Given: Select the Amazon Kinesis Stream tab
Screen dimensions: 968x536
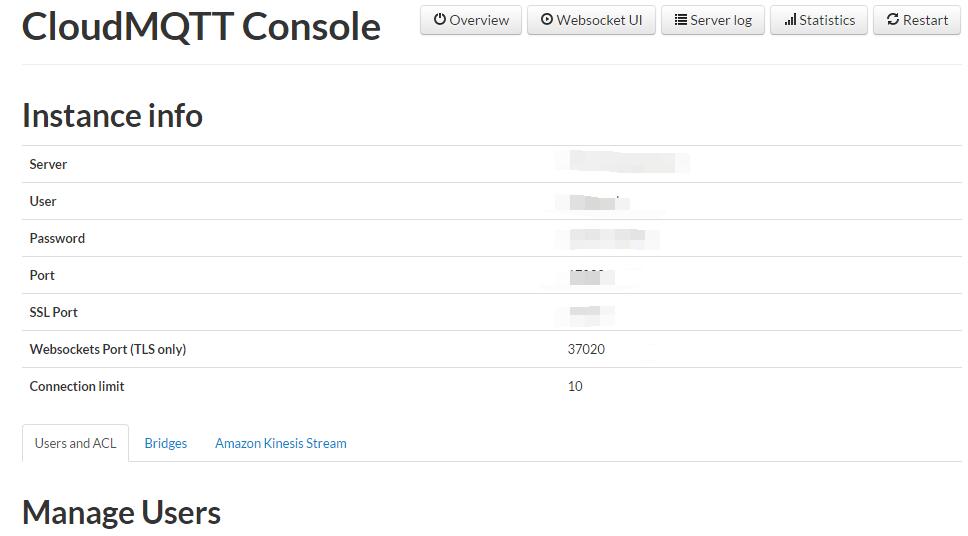Looking at the screenshot, I should (281, 443).
